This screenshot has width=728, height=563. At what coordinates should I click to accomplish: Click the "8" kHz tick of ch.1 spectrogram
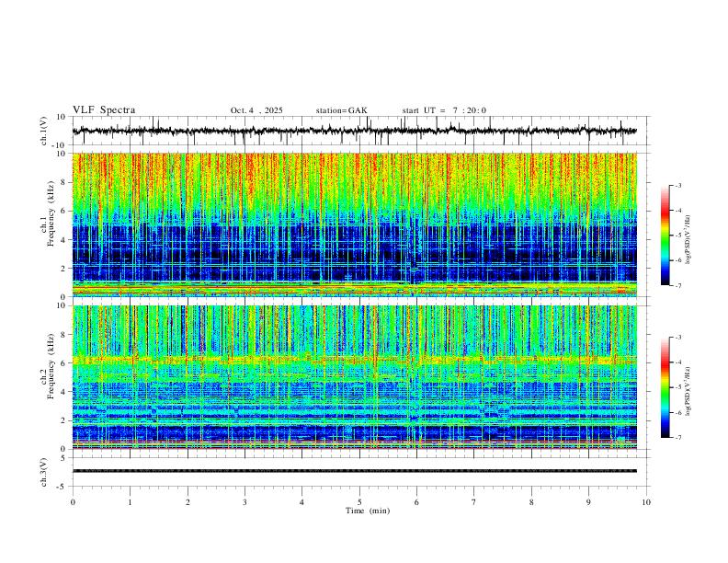click(63, 182)
